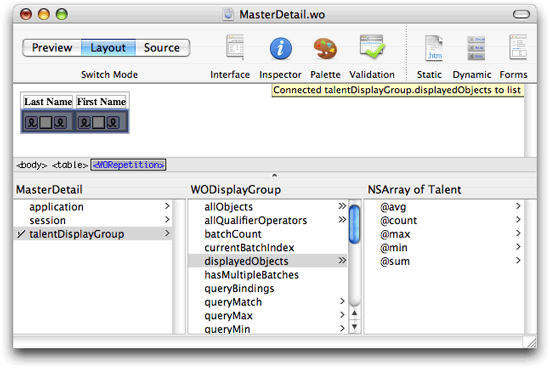Run Validation from the toolbar
Image resolution: width=550 pixels, height=370 pixels.
coord(372,47)
